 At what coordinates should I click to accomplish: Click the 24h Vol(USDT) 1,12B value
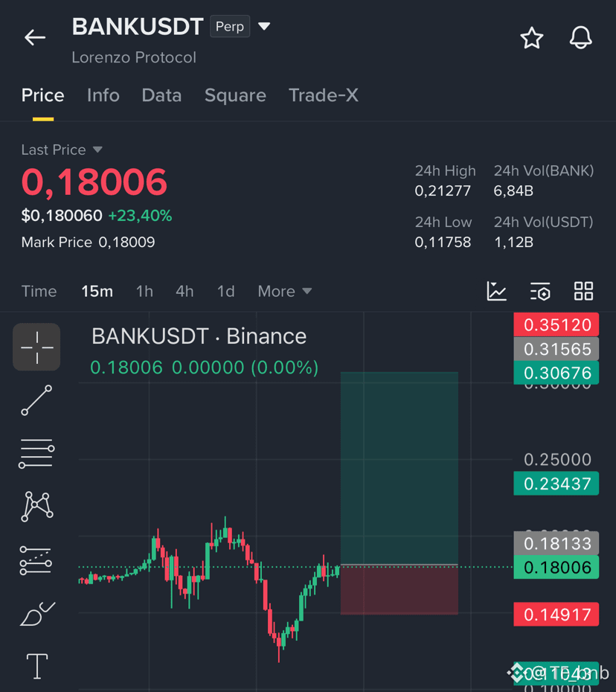(x=513, y=243)
